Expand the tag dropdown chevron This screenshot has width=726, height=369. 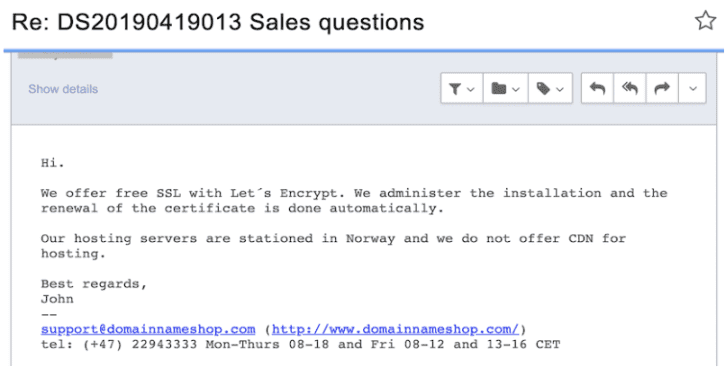(x=560, y=89)
